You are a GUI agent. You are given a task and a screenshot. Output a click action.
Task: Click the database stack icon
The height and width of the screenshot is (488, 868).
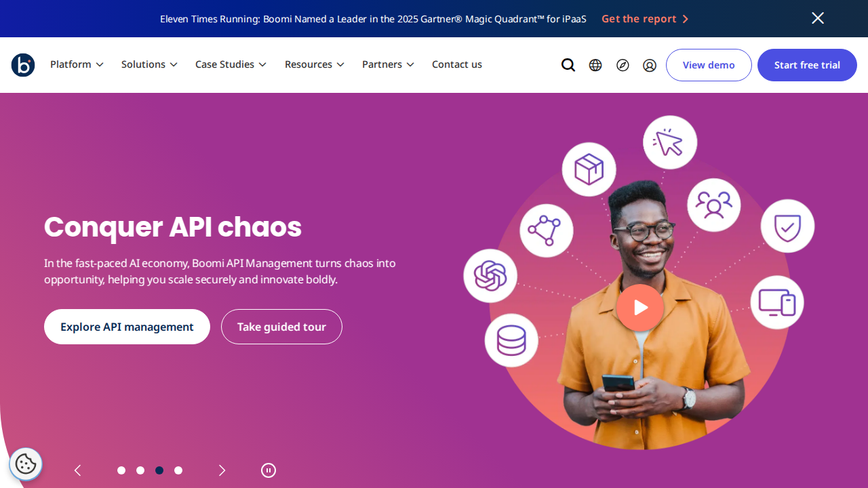click(x=511, y=340)
